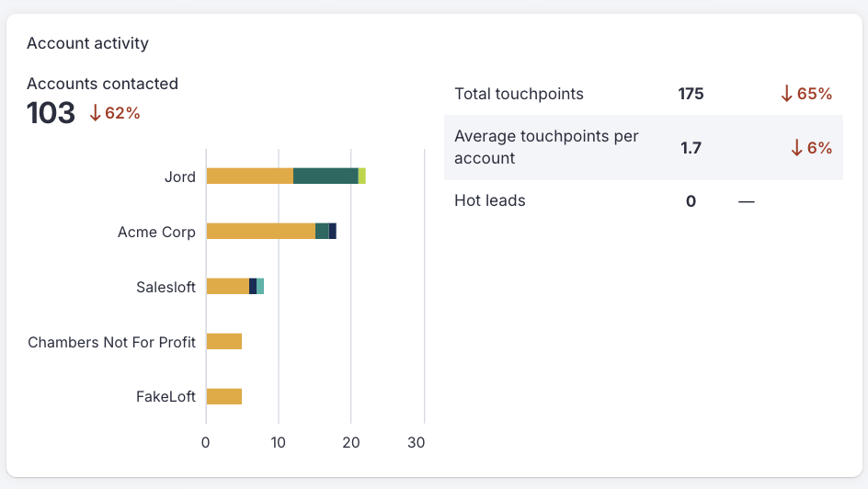
Task: Select the Chambers Not For Profit label
Action: pos(112,343)
